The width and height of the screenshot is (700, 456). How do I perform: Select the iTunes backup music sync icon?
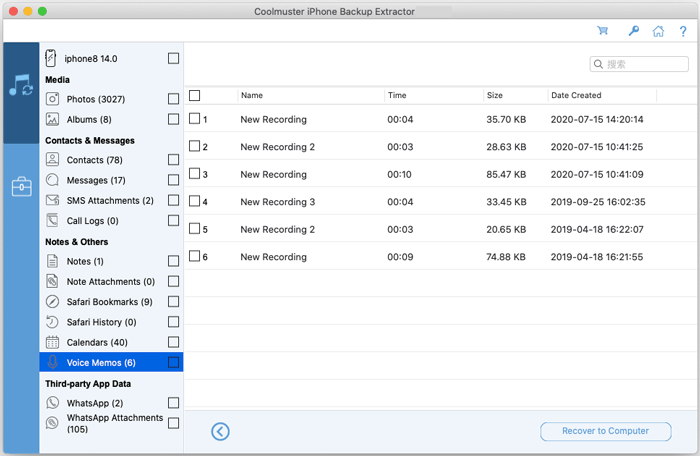(21, 85)
